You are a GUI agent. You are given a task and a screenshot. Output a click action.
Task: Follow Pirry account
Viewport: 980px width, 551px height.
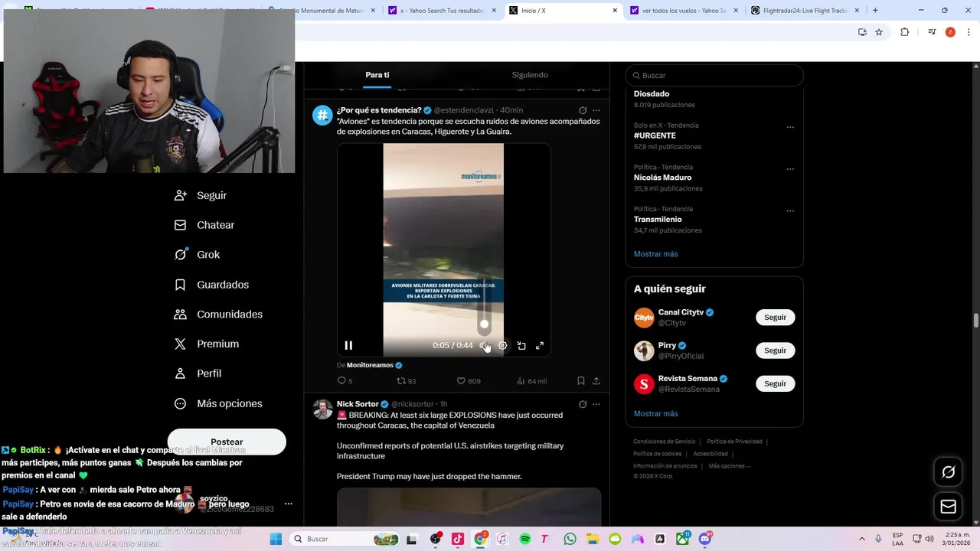[775, 350]
